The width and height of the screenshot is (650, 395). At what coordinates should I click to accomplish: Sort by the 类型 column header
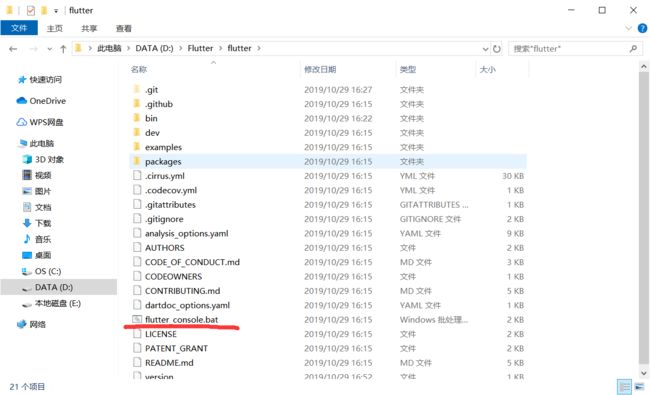click(x=407, y=70)
